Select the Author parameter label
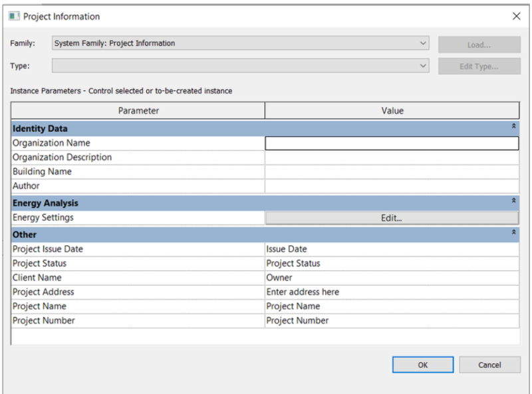Screen dimensions: 532x394 point(26,186)
